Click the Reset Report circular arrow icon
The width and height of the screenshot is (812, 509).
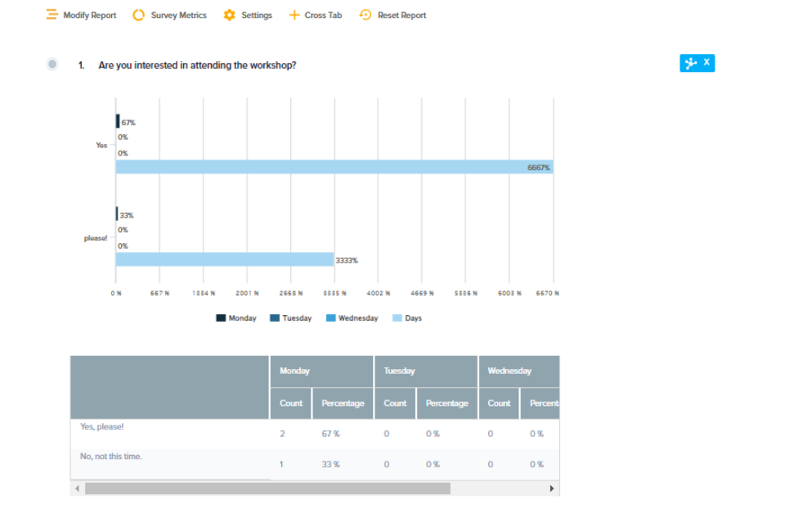click(x=366, y=15)
